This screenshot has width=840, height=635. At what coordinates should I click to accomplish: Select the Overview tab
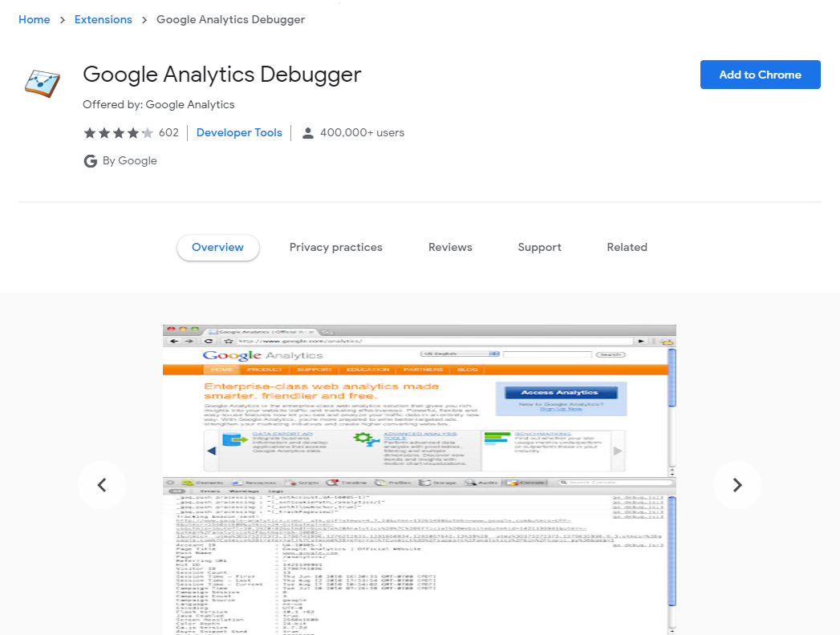click(218, 248)
